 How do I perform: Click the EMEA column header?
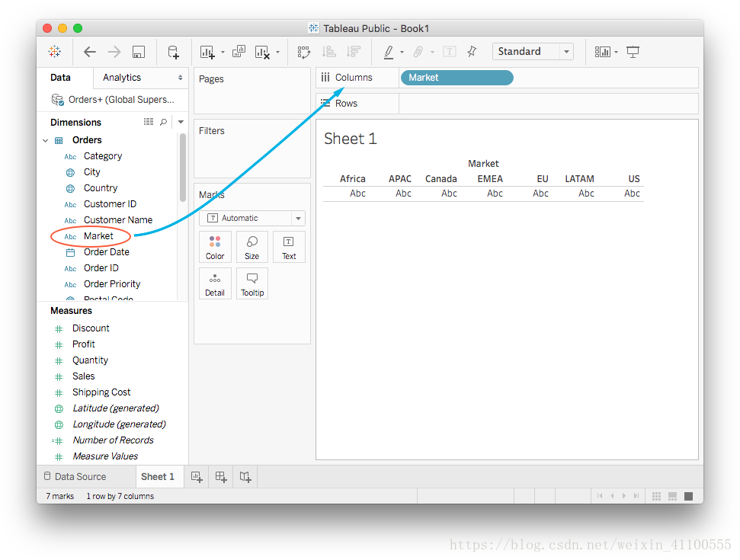click(x=490, y=179)
